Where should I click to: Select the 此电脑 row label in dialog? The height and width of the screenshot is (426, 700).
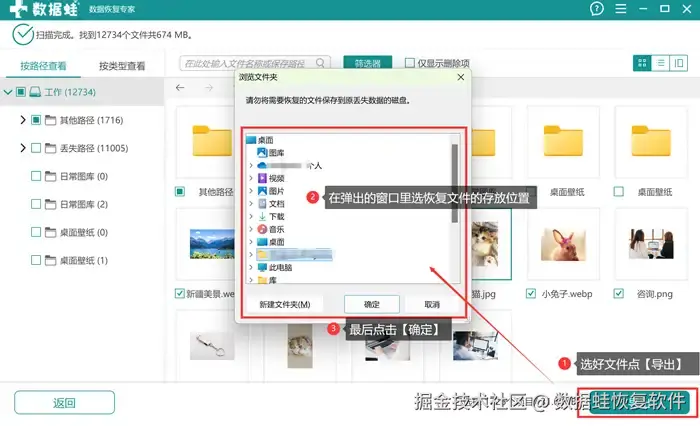click(280, 267)
